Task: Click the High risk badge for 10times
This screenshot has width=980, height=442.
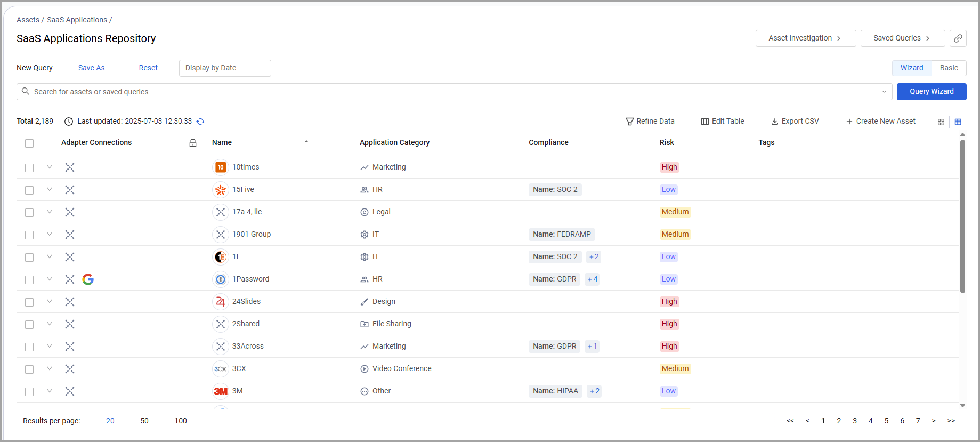Action: (669, 167)
